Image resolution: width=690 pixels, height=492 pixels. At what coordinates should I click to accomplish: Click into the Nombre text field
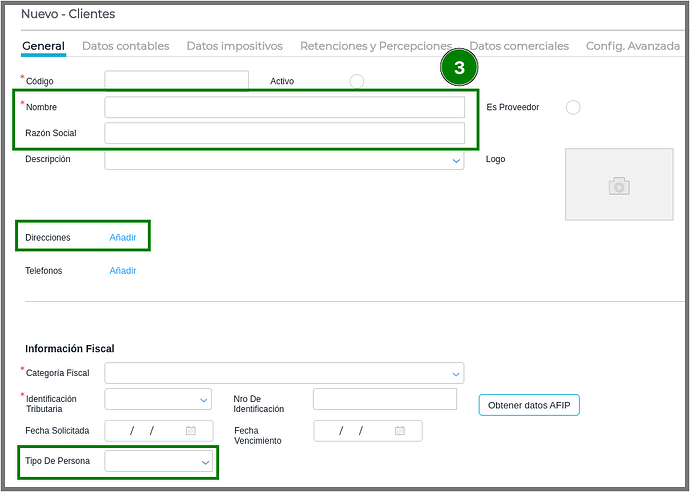click(x=284, y=107)
